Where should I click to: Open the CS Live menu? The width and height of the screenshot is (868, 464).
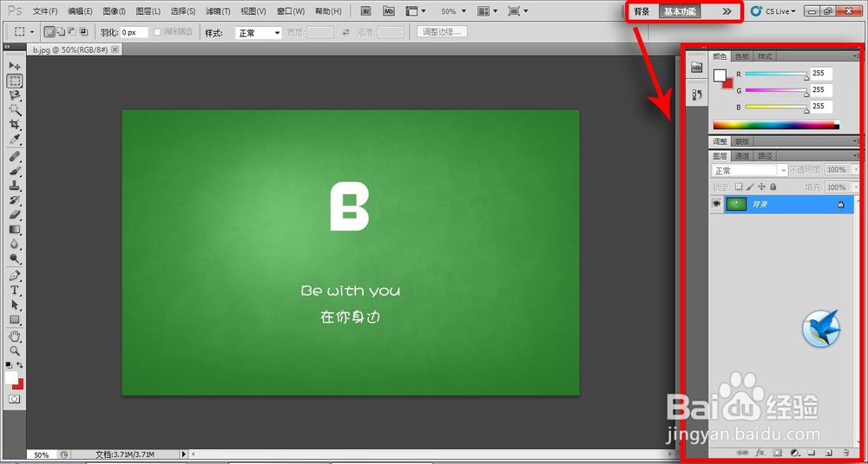tap(773, 11)
